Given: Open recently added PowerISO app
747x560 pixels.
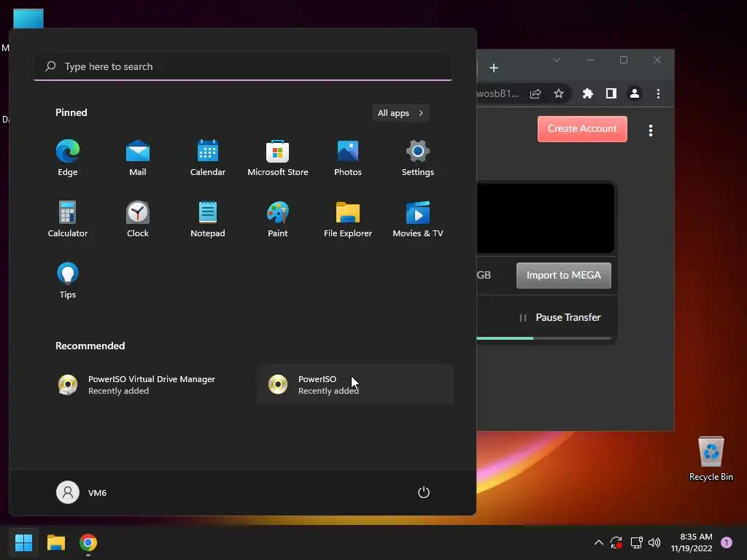Looking at the screenshot, I should tap(355, 385).
